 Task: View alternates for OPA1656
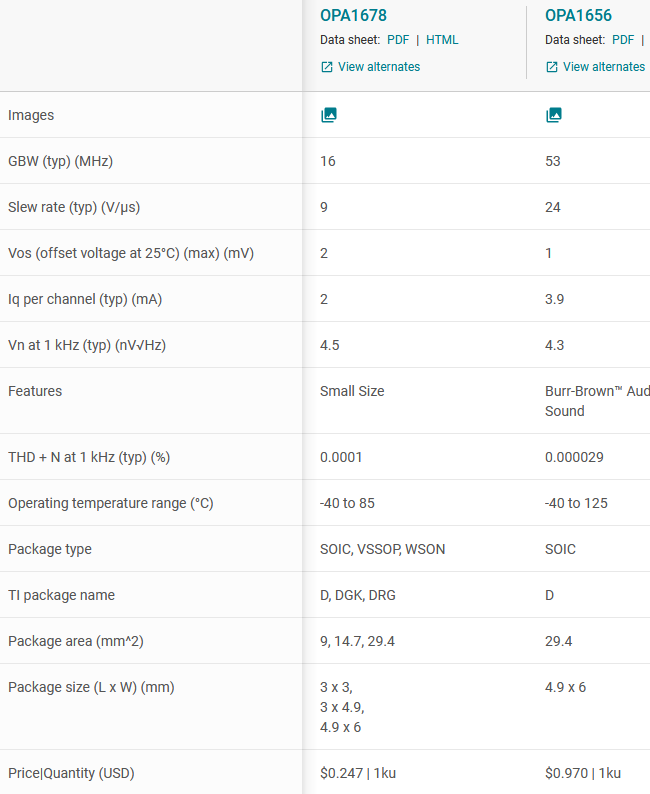click(603, 67)
